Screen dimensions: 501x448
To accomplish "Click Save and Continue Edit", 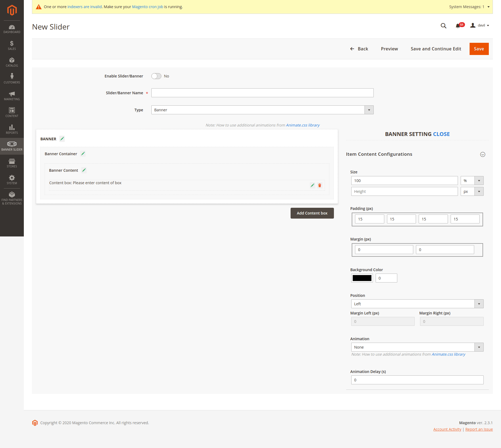I will [436, 49].
